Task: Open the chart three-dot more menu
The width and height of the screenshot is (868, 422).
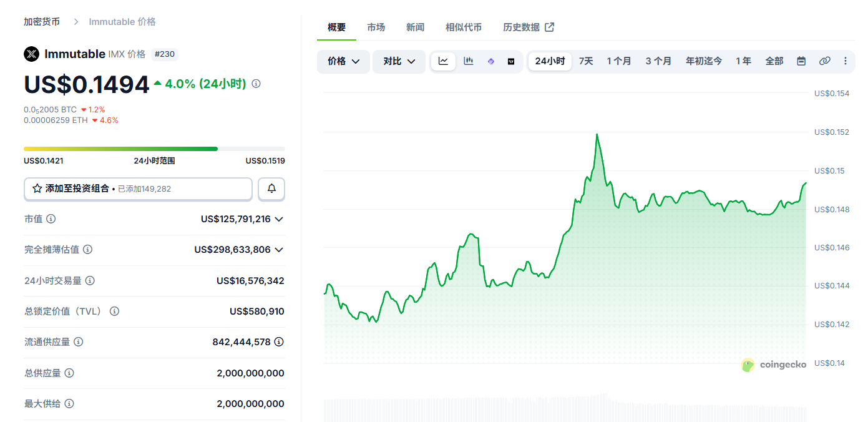Action: click(x=846, y=61)
